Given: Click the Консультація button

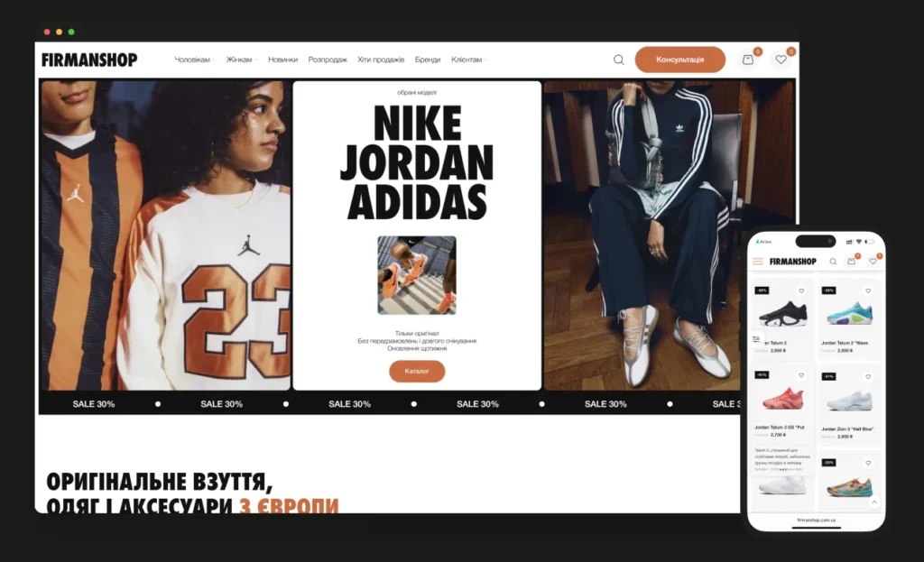Looking at the screenshot, I should pos(679,60).
